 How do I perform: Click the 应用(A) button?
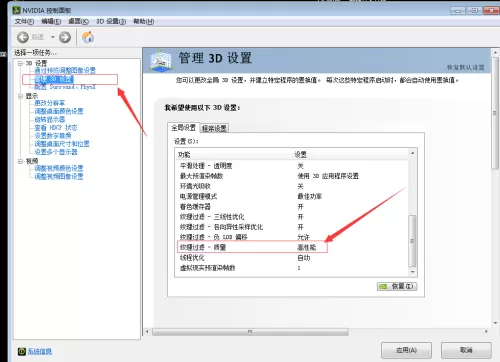pos(406,350)
